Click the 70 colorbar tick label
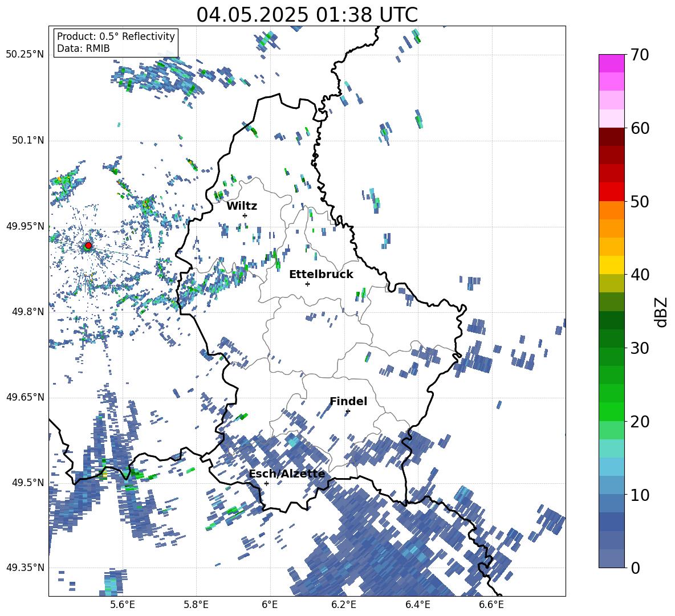The height and width of the screenshot is (616, 675). (639, 55)
